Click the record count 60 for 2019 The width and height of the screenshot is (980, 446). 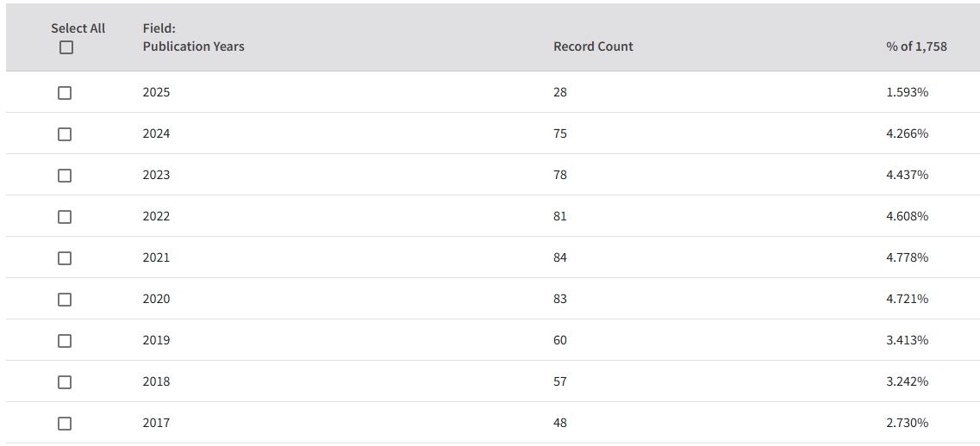pos(560,340)
